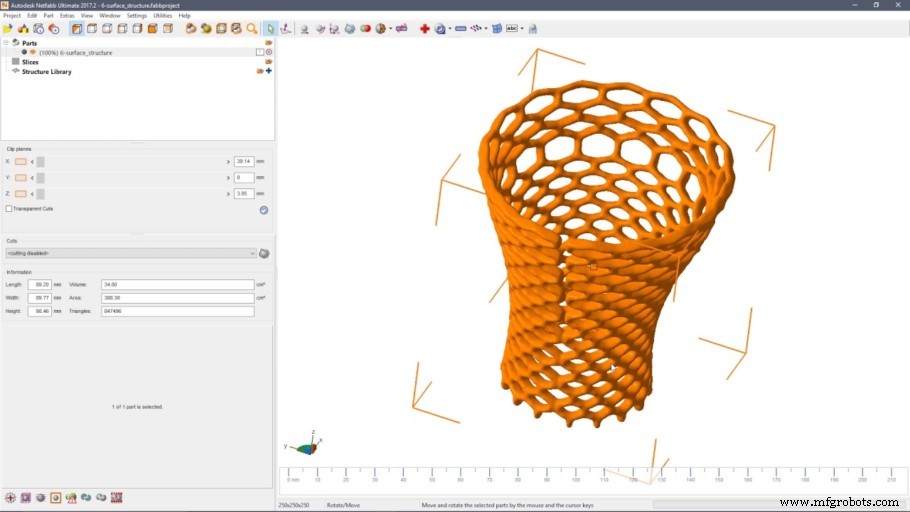Click the red and green boolean spheres icon
The image size is (910, 512).
tap(365, 28)
